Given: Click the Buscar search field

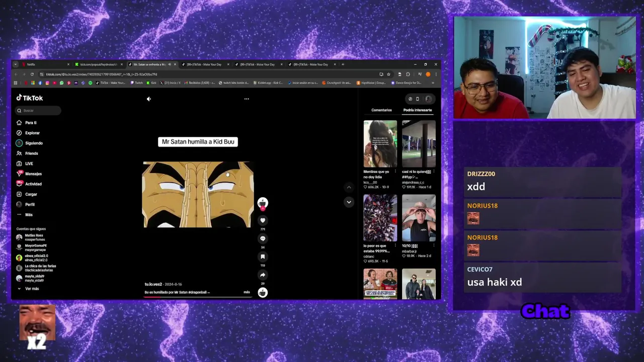Looking at the screenshot, I should [38, 111].
